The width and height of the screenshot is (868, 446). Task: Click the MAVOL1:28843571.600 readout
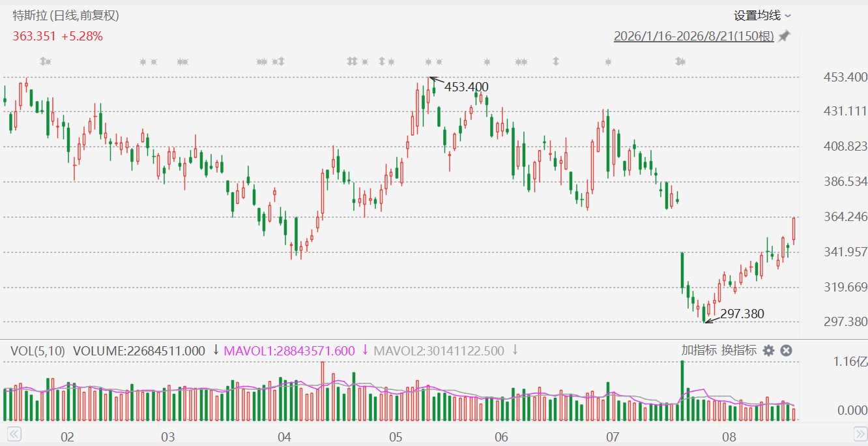289,351
